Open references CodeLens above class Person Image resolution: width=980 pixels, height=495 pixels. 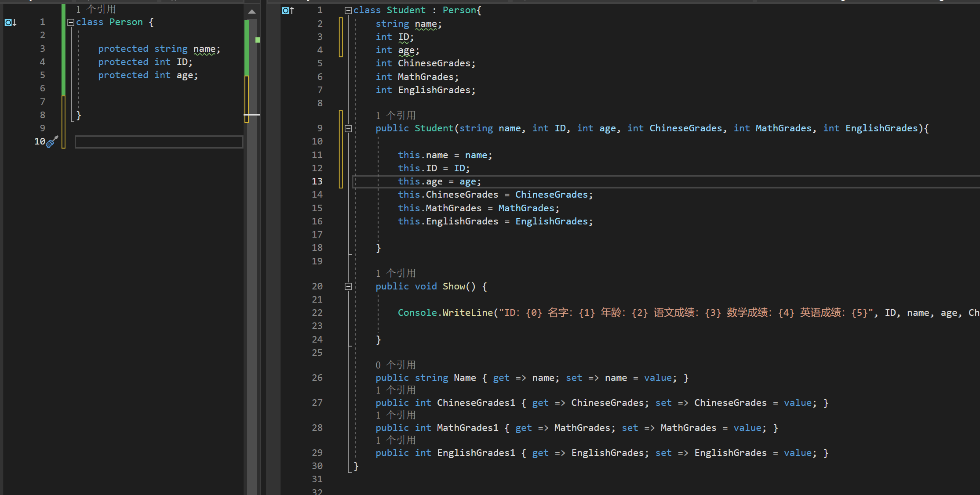(x=96, y=9)
